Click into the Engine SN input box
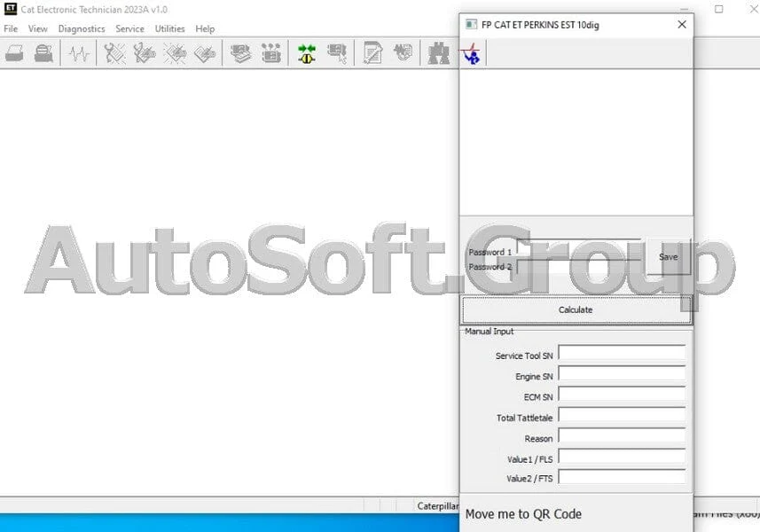 pos(621,373)
